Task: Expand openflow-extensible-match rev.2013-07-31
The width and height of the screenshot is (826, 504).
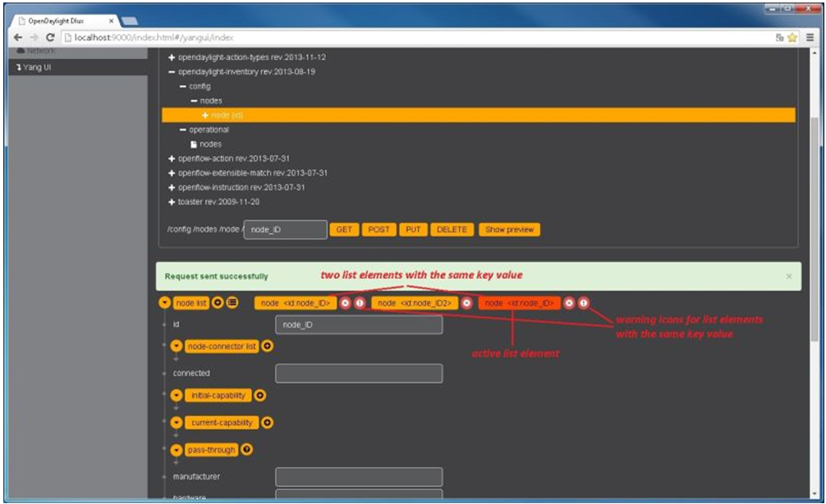Action: [x=172, y=172]
